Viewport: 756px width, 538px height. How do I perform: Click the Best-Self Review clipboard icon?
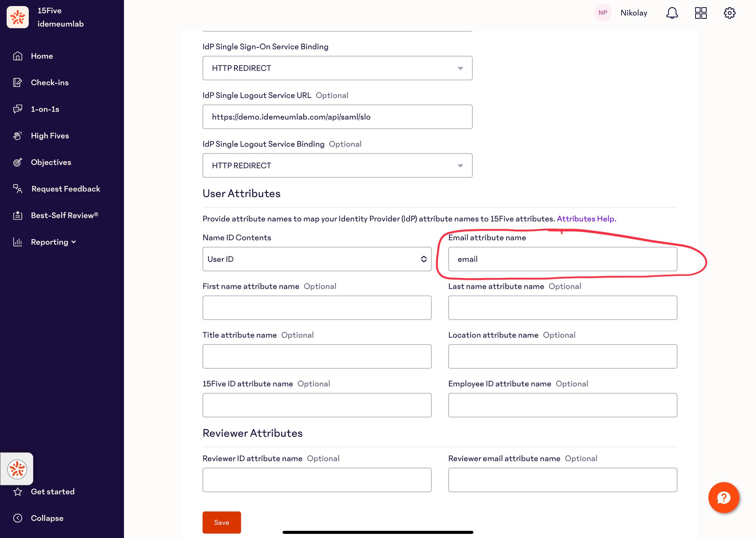[17, 215]
